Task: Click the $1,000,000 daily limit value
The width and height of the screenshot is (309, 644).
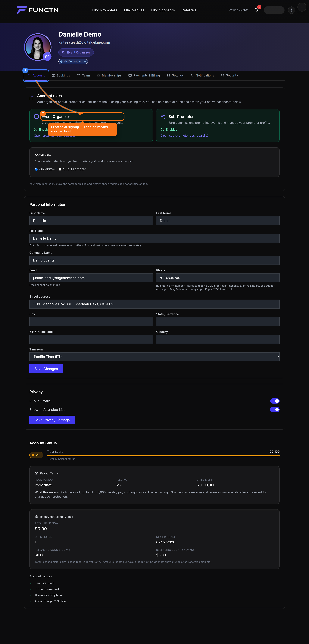Action: pos(206,485)
